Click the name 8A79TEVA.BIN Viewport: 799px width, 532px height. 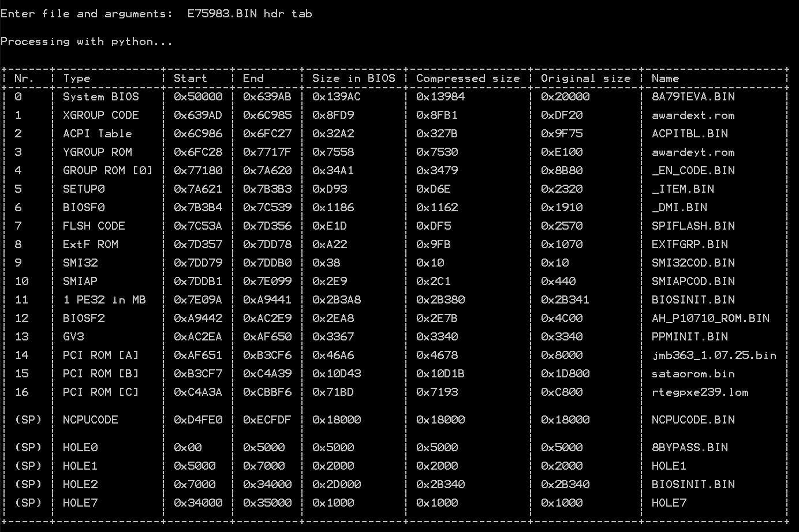(693, 97)
